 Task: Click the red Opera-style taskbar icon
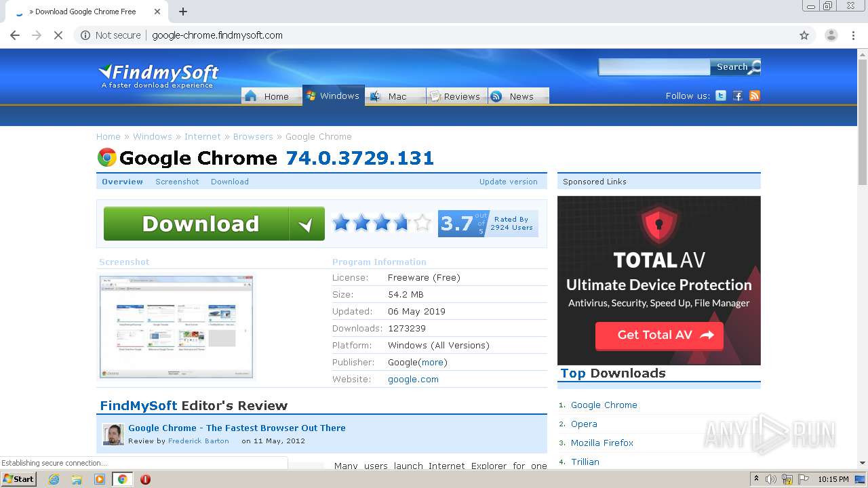tap(145, 479)
